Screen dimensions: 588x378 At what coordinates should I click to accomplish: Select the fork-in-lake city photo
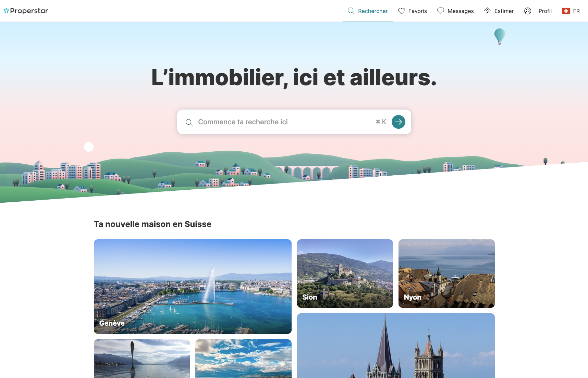point(142,359)
